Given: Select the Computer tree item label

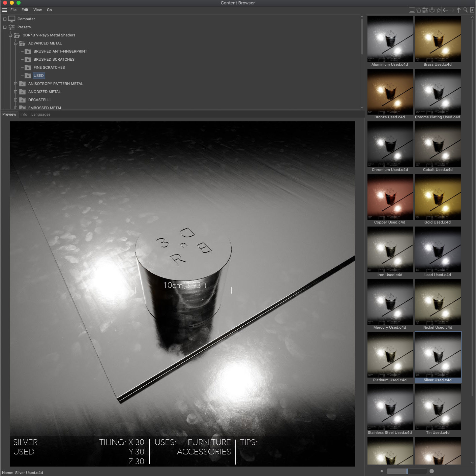Looking at the screenshot, I should (26, 19).
